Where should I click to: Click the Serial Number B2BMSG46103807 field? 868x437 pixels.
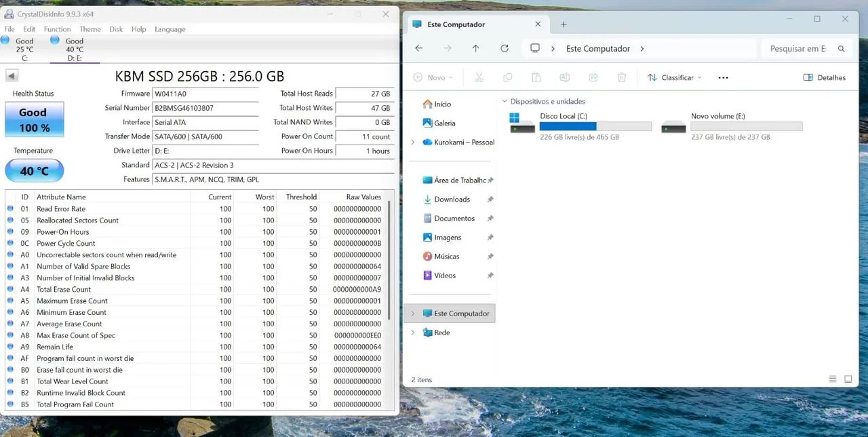point(205,108)
